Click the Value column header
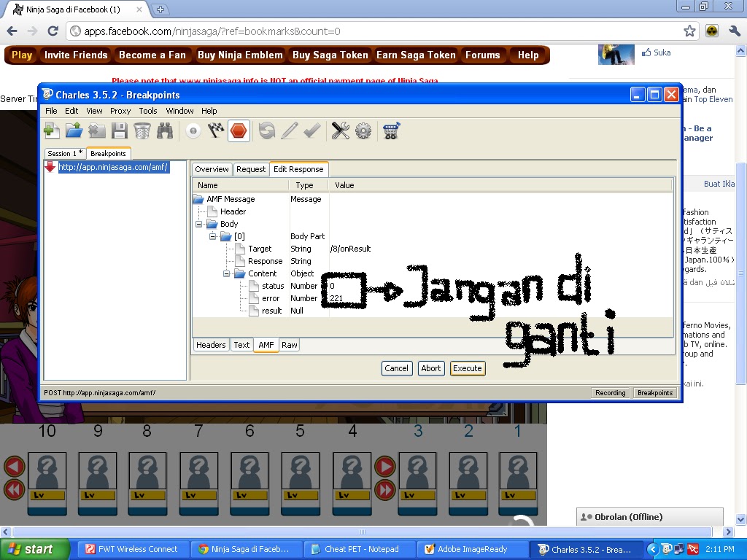 500,185
